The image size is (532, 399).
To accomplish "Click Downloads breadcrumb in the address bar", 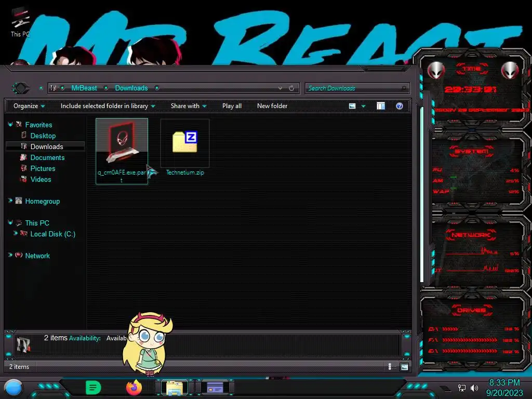I will (131, 88).
